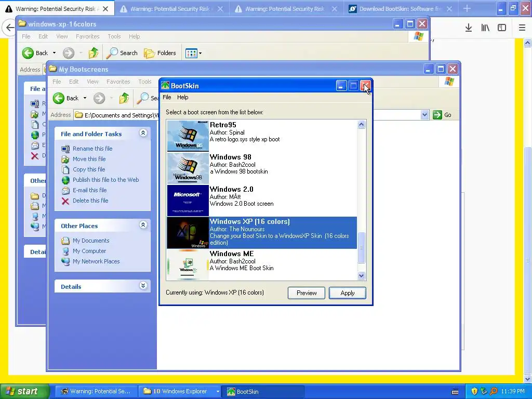The width and height of the screenshot is (532, 399).
Task: Click the Windows start button
Action: tap(24, 392)
